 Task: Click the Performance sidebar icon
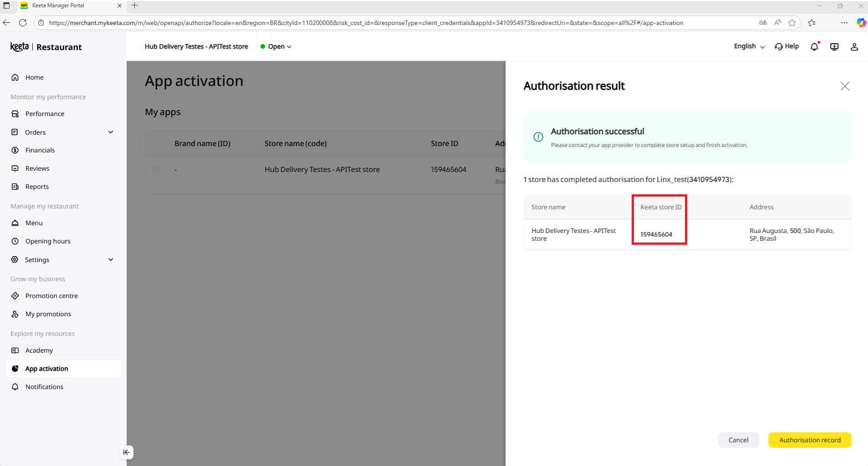click(15, 114)
